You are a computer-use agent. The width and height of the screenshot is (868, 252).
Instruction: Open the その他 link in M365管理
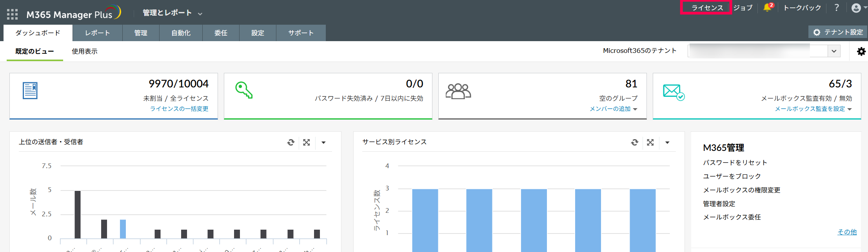point(847,232)
